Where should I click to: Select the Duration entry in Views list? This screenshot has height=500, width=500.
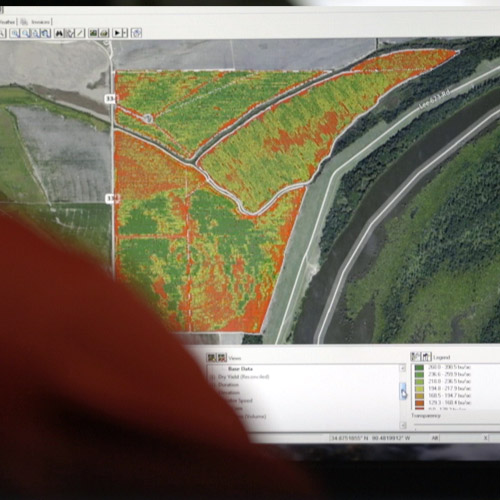(228, 385)
